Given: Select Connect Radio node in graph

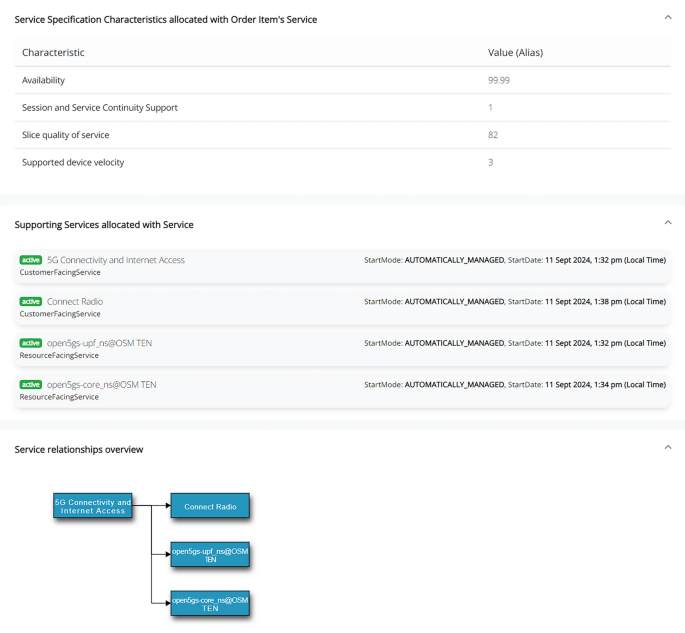Looking at the screenshot, I should (x=210, y=507).
